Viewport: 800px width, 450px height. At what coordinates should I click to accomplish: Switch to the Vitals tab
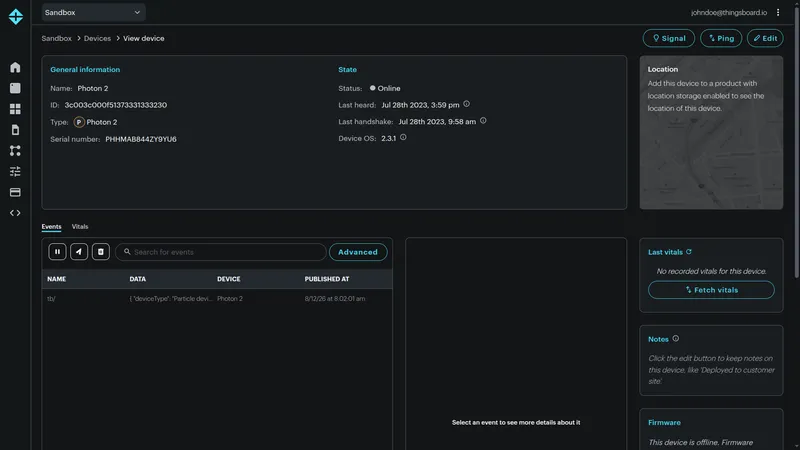pyautogui.click(x=80, y=227)
